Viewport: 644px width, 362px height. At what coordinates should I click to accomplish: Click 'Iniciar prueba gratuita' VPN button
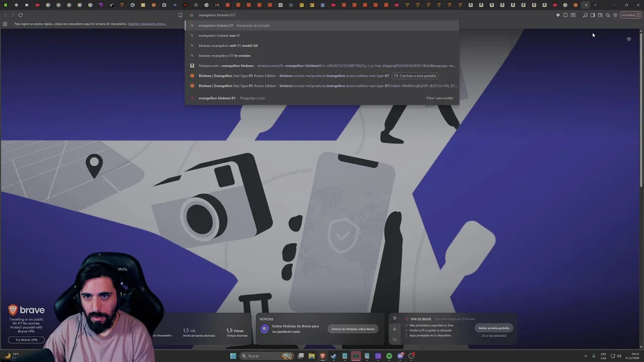(494, 328)
